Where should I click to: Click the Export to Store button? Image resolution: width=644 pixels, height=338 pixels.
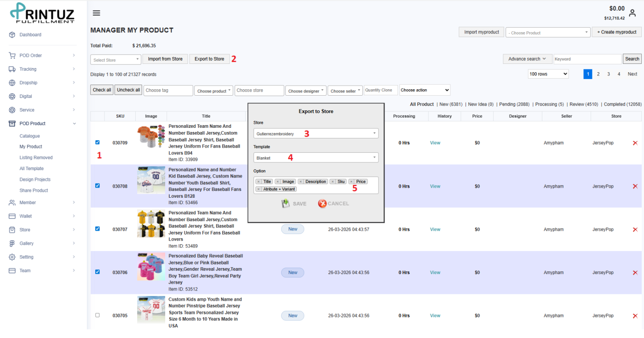pyautogui.click(x=209, y=59)
